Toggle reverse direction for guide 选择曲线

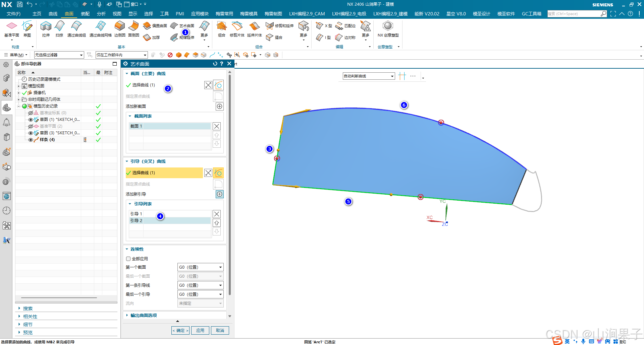coord(208,173)
